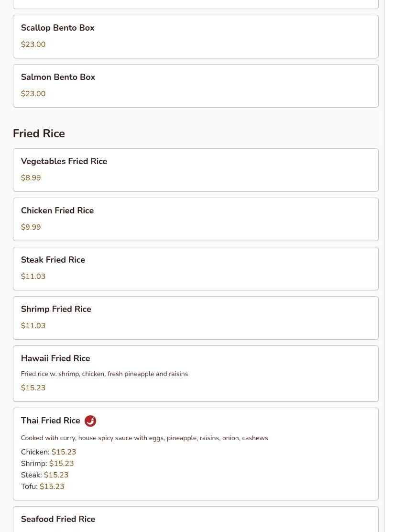Image resolution: width=394 pixels, height=532 pixels.
Task: Click the $9.99 Chicken Fried Rice price
Action: tap(31, 227)
